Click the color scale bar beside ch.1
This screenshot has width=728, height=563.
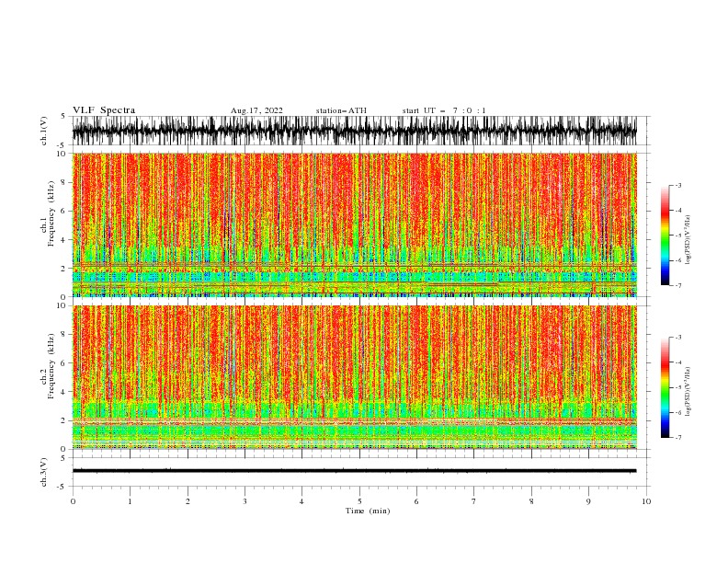tap(665, 236)
